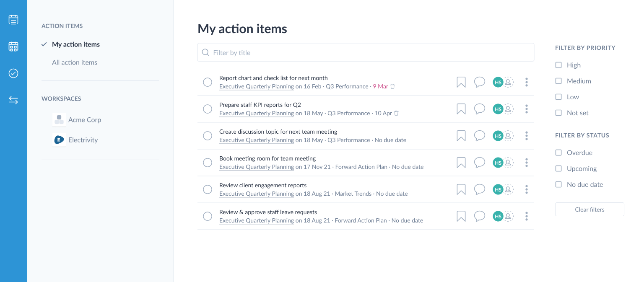The image size is (644, 282).
Task: Mark 'Report chart and check list' as complete
Action: point(208,82)
